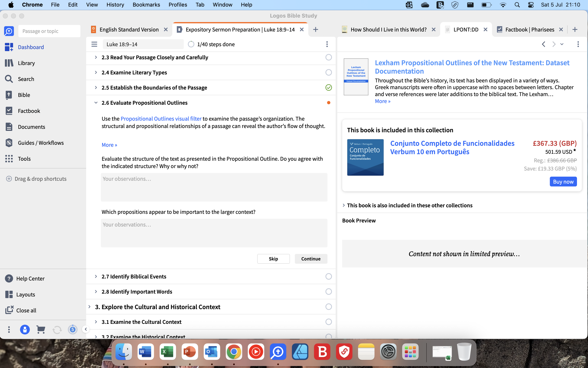This screenshot has height=368, width=588.
Task: Mark step 2.3 Read Your Passage done
Action: pyautogui.click(x=329, y=57)
